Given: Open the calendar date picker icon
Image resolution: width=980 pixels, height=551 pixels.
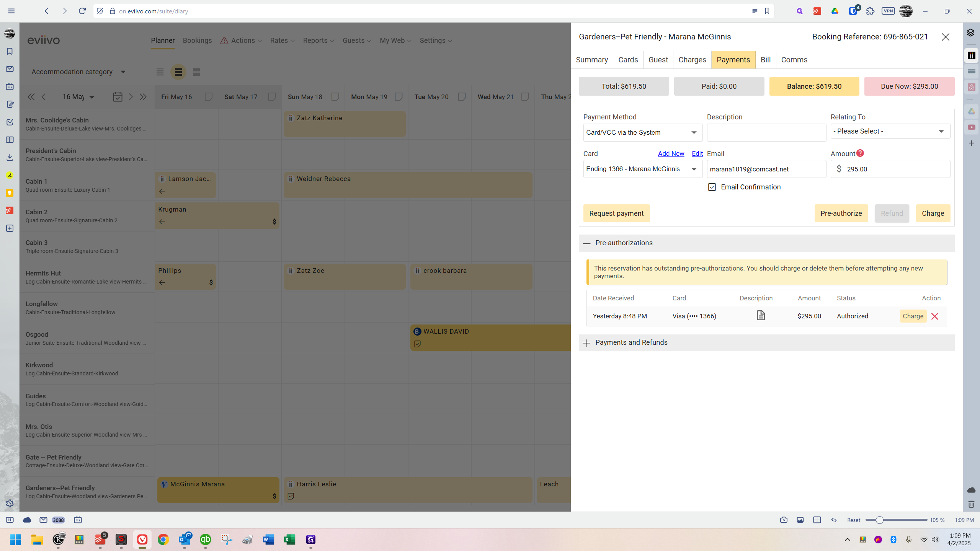Looking at the screenshot, I should [118, 97].
